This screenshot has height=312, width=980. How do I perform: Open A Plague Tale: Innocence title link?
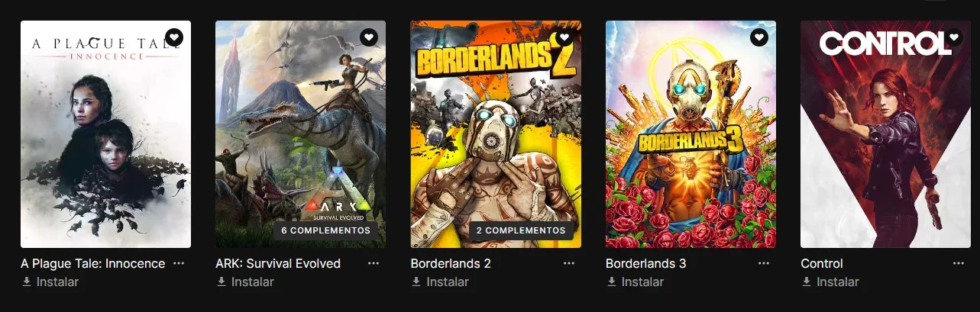click(x=93, y=263)
